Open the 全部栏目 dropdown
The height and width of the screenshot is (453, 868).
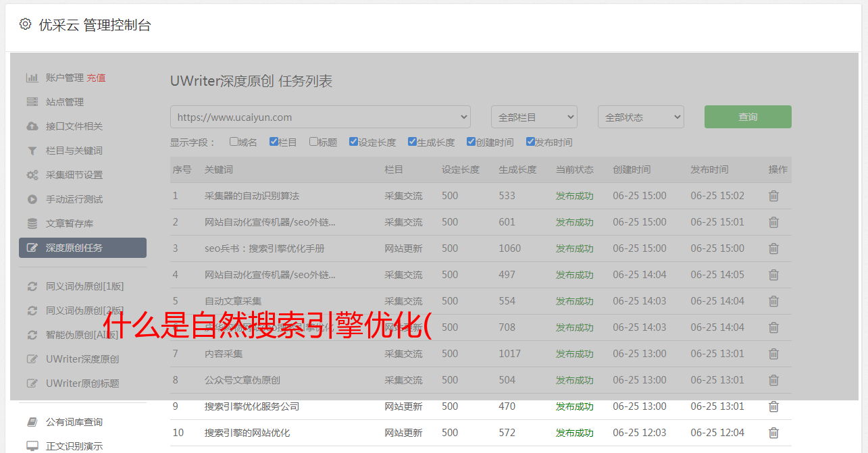pyautogui.click(x=534, y=117)
